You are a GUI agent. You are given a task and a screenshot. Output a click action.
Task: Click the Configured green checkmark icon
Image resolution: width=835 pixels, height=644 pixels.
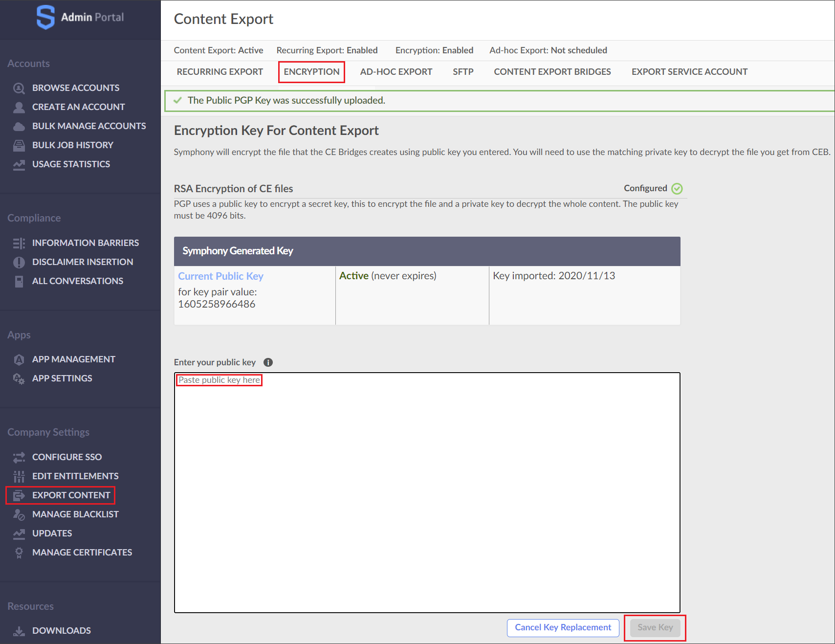coord(677,188)
